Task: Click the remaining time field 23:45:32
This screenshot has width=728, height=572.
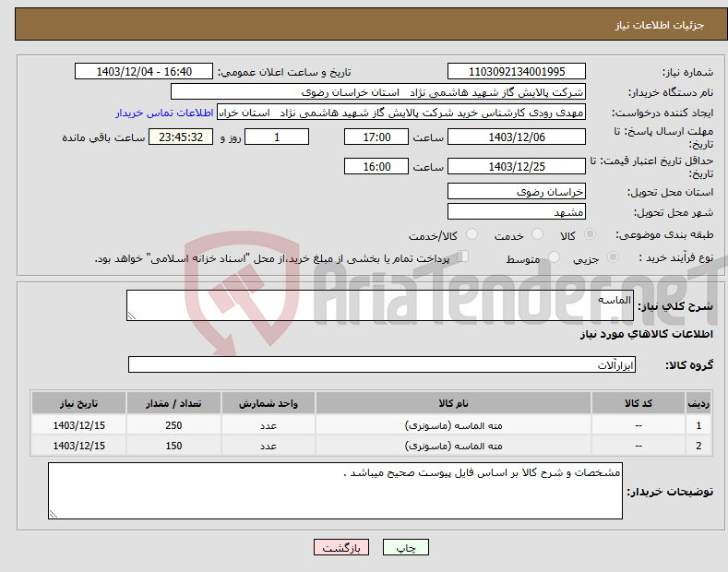Action: click(x=181, y=137)
